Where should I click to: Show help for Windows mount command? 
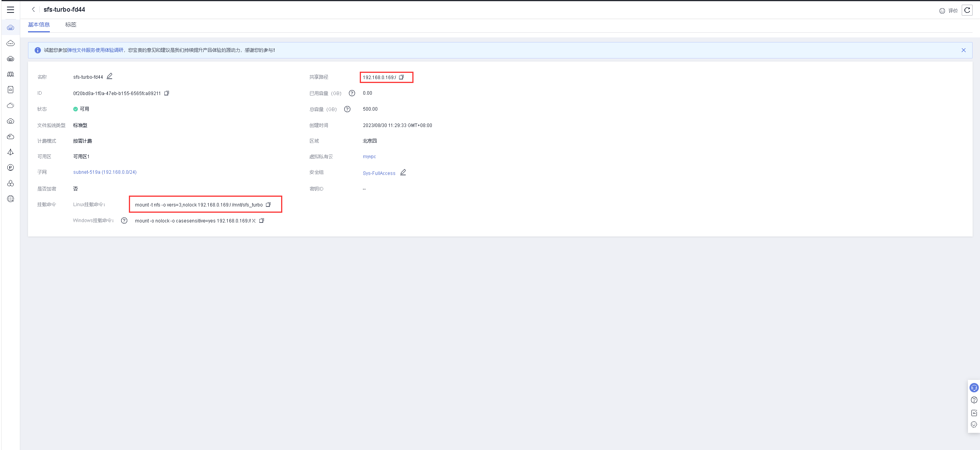click(x=124, y=221)
